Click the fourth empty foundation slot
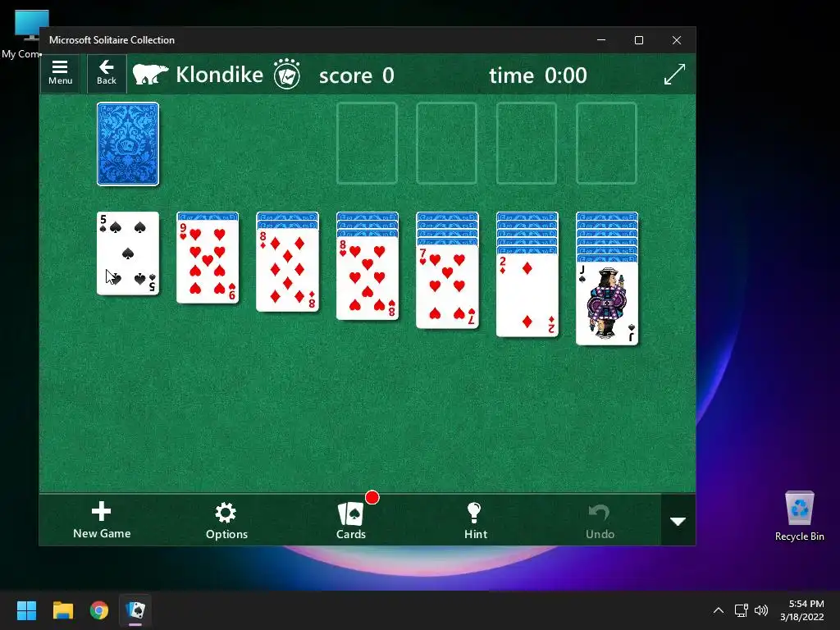This screenshot has height=630, width=840. 606,143
